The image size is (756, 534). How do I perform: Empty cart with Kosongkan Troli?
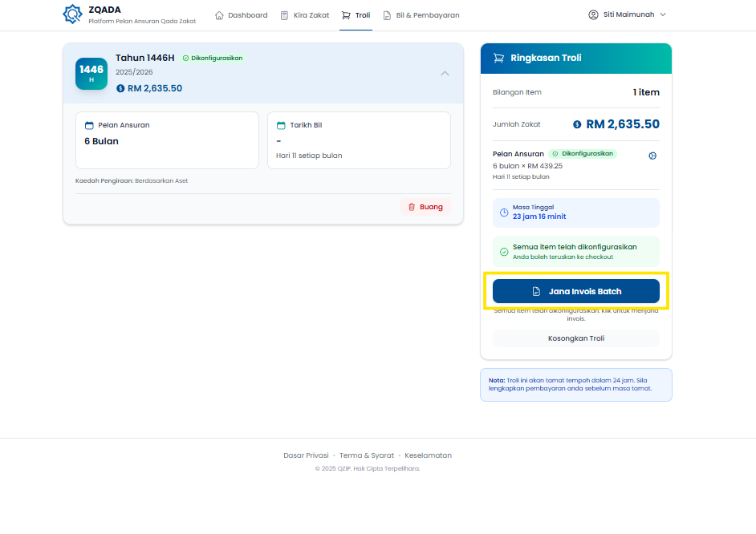tap(576, 338)
